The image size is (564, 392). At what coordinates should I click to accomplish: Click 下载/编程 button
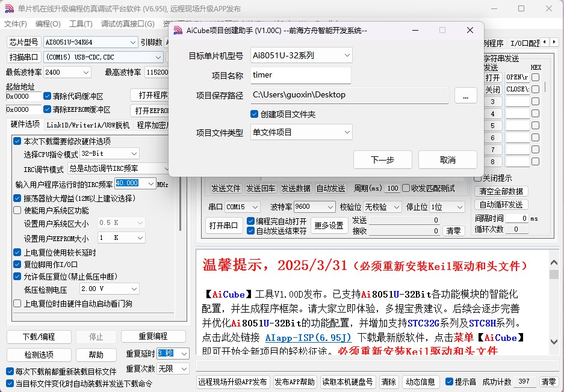(39, 337)
